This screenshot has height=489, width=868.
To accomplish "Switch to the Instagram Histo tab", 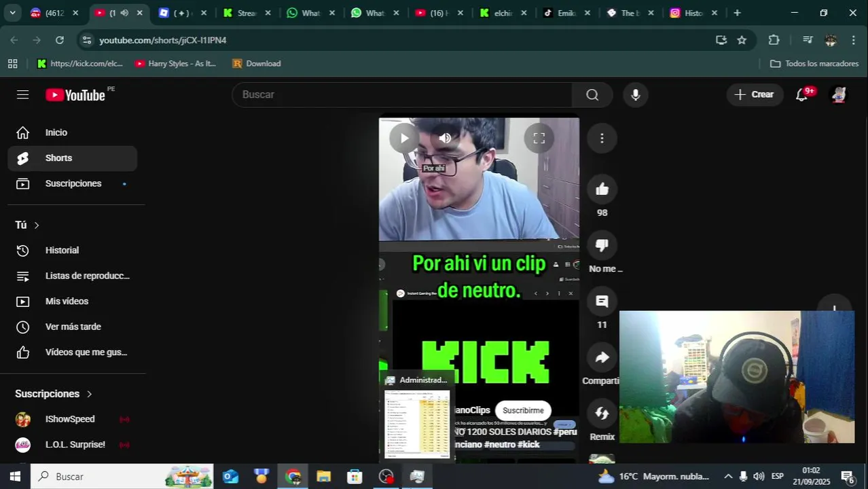I will click(694, 13).
